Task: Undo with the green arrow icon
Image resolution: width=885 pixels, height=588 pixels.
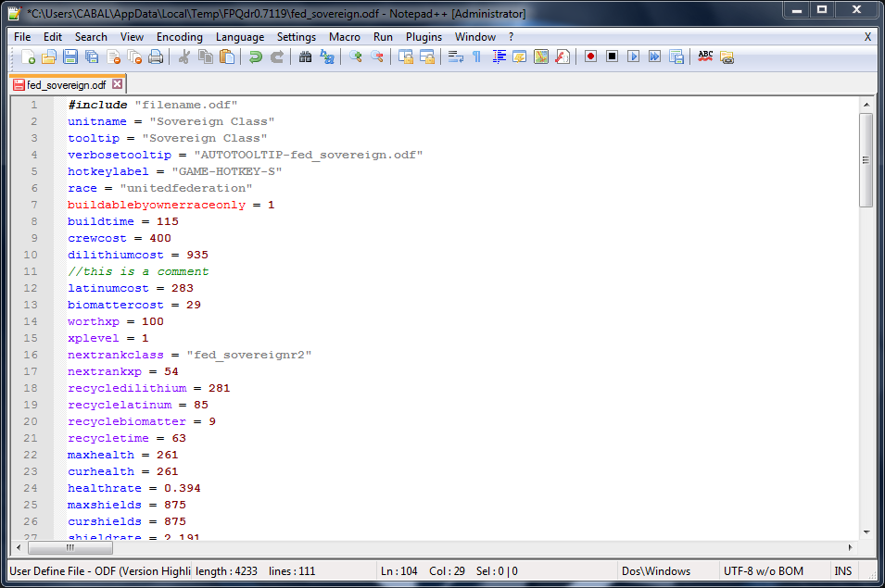Action: click(255, 56)
